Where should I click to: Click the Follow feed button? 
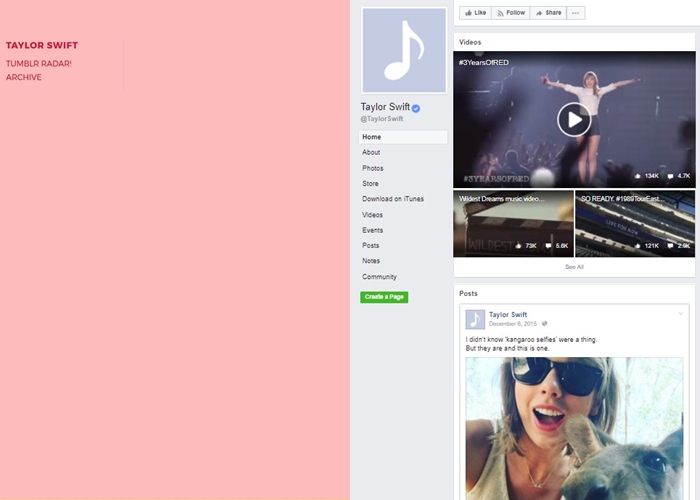coord(510,13)
